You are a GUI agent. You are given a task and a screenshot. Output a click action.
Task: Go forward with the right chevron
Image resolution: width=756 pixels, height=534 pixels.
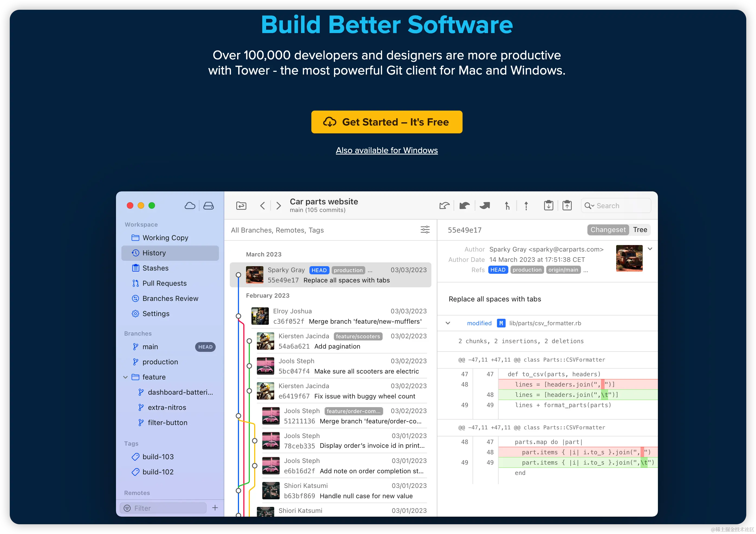point(279,205)
